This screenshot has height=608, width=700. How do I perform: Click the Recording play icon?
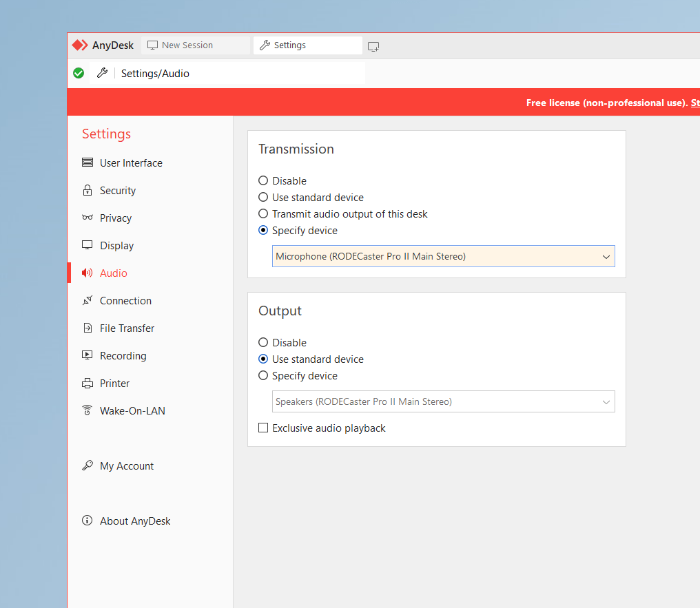87,355
